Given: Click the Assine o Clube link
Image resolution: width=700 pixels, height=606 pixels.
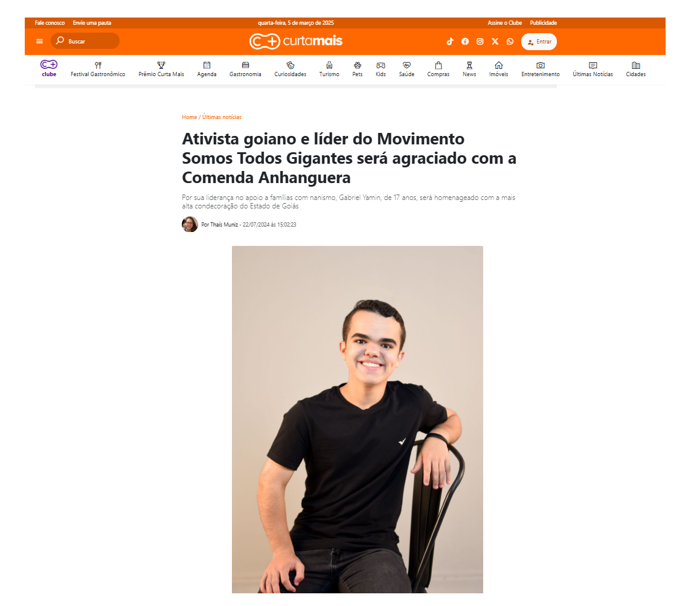Looking at the screenshot, I should coord(504,23).
